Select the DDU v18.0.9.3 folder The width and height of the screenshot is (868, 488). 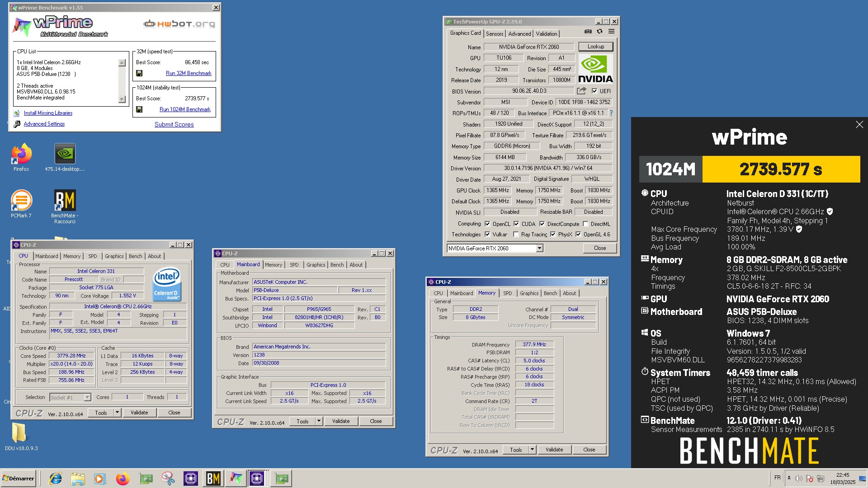click(21, 436)
